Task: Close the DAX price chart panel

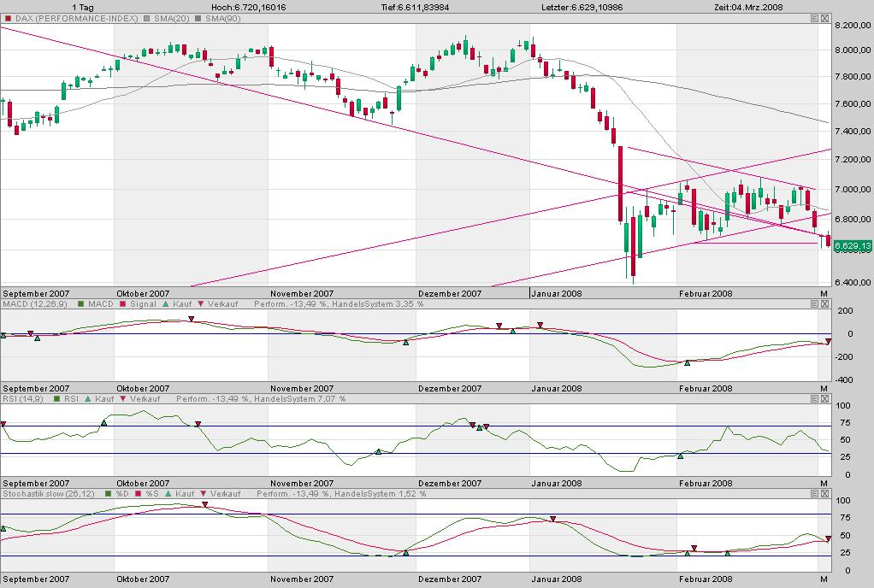Action: [x=824, y=19]
